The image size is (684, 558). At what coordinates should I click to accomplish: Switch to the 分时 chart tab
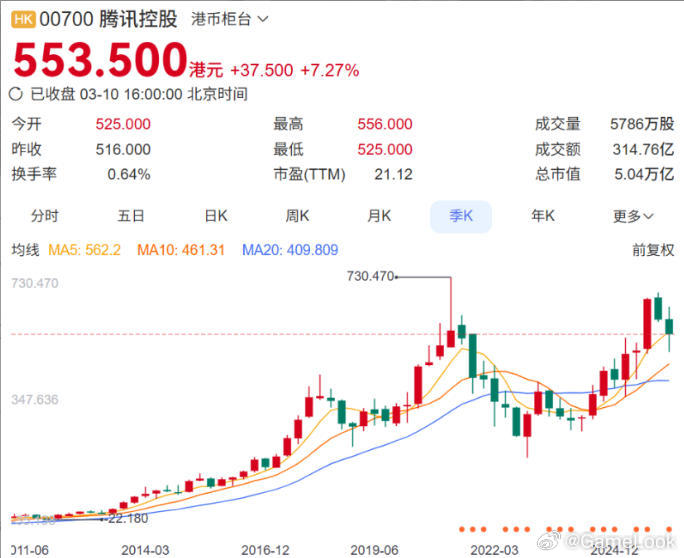pos(44,216)
